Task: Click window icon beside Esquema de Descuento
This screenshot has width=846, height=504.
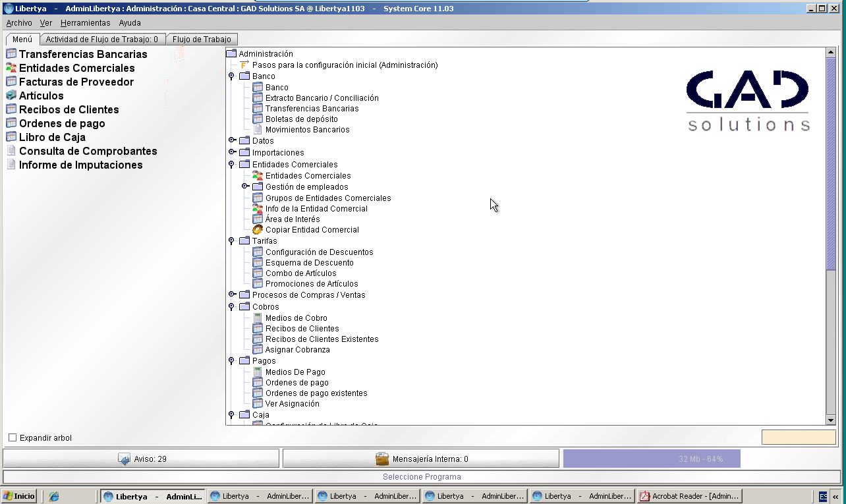Action: (x=258, y=263)
